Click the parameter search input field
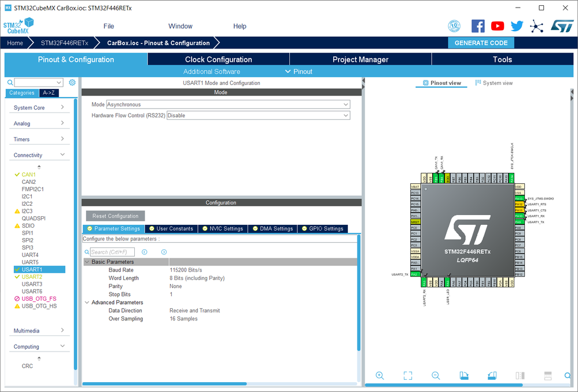The image size is (578, 392). click(x=112, y=252)
